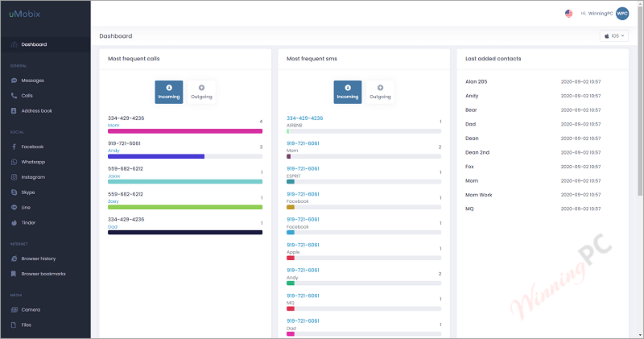
Task: Open the Camera icon under Media
Action: 14,310
